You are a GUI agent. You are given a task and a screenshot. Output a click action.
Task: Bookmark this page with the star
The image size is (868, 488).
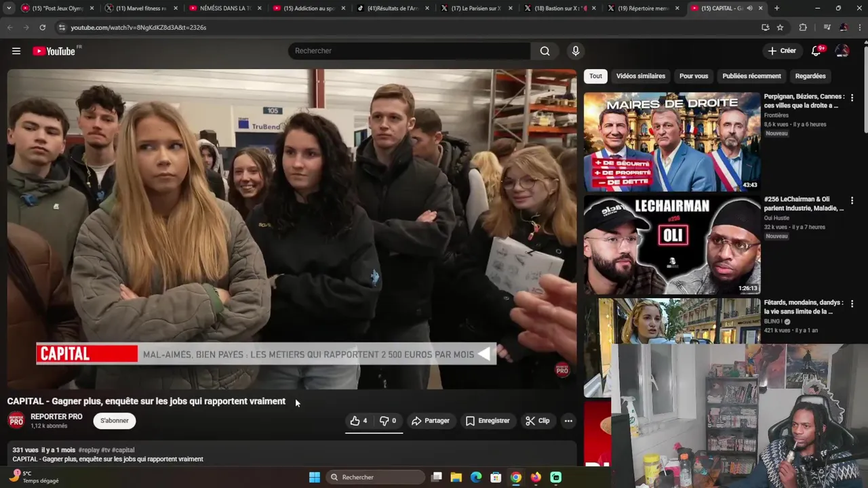pos(780,27)
